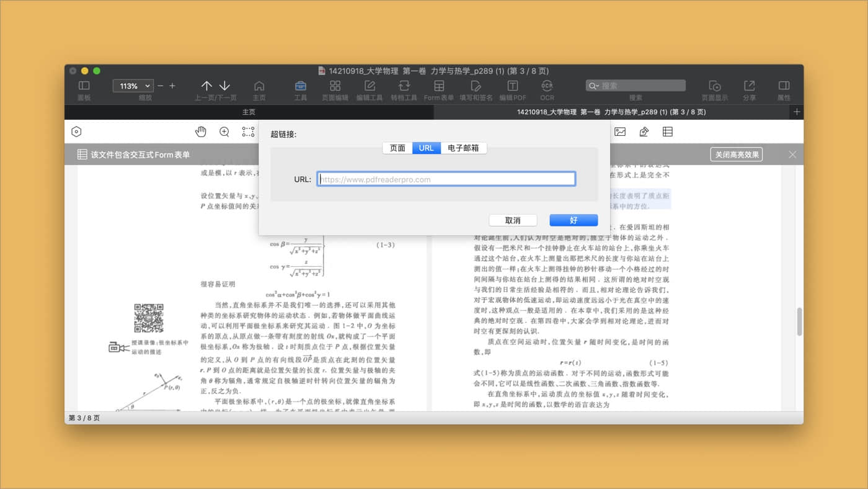Select the URL tab in hyperlink dialog

pyautogui.click(x=427, y=148)
